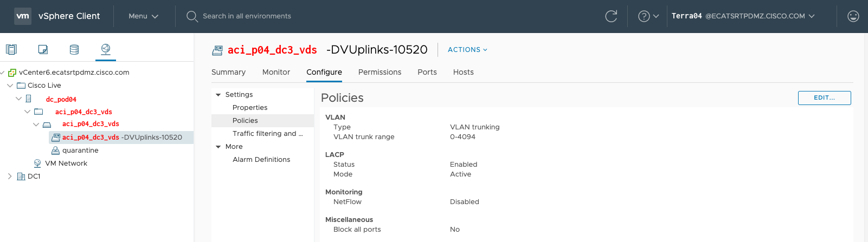868x242 pixels.
Task: Open the Menu dropdown
Action: (x=143, y=16)
